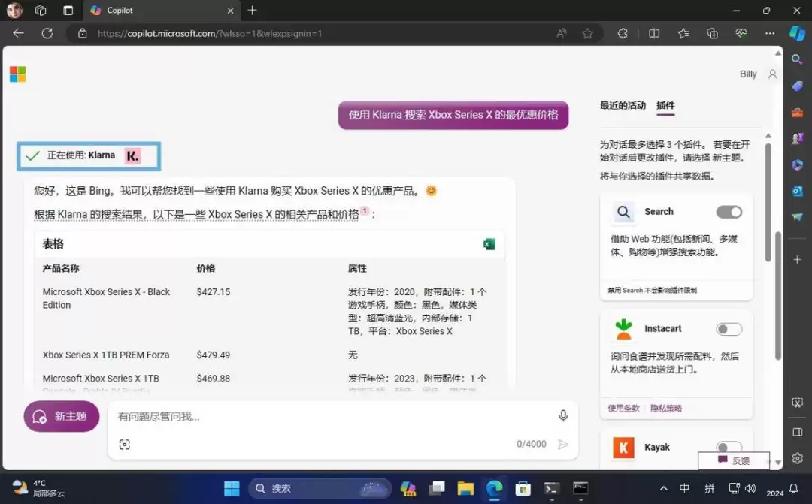812x504 pixels.
Task: Open the tools briefcase icon in sidebar
Action: (797, 112)
